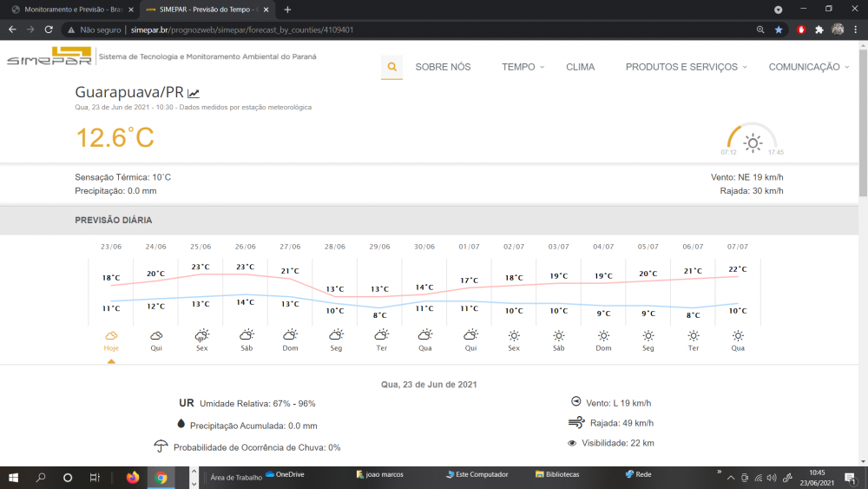Viewport: 868px width, 489px height.
Task: Click the orange search magnifier icon
Action: 391,67
